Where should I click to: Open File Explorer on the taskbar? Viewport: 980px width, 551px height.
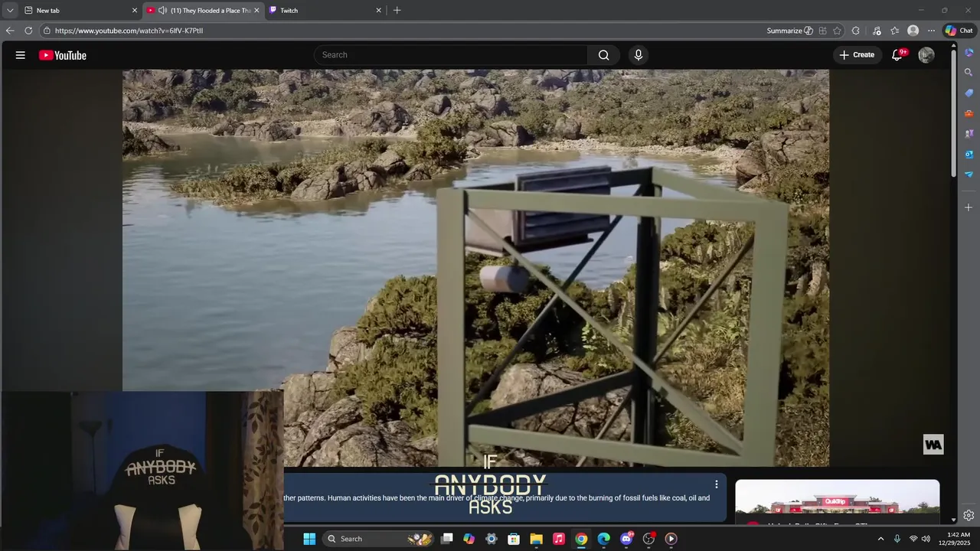point(536,539)
